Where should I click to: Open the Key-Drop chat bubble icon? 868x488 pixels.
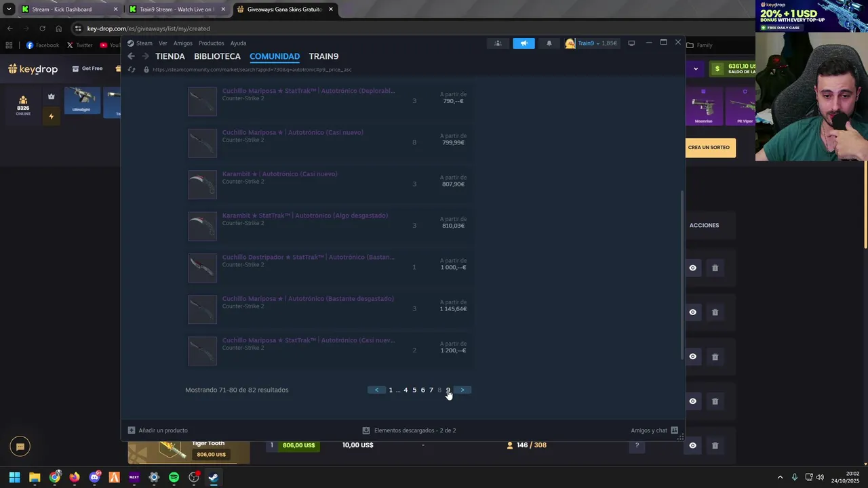coord(20,447)
